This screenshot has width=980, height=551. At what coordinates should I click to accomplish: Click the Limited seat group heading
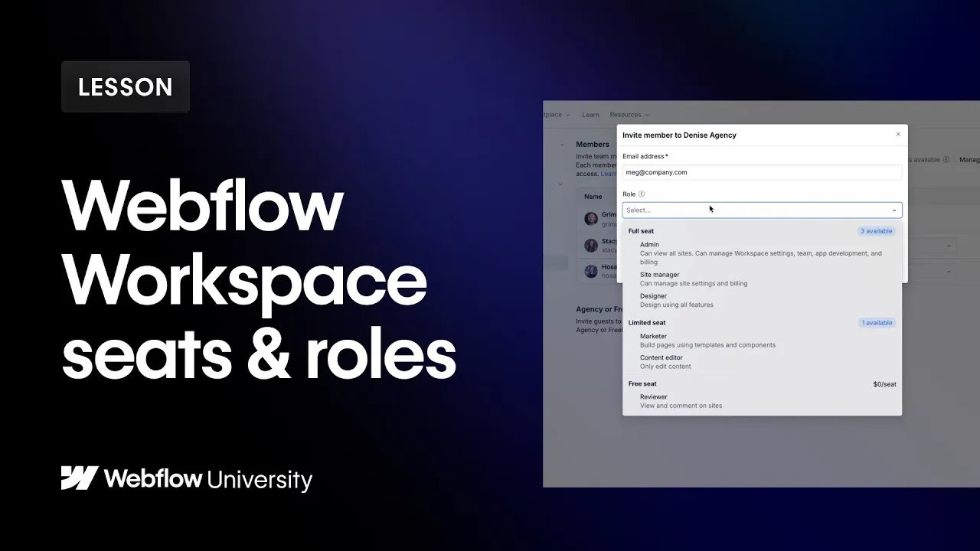647,323
